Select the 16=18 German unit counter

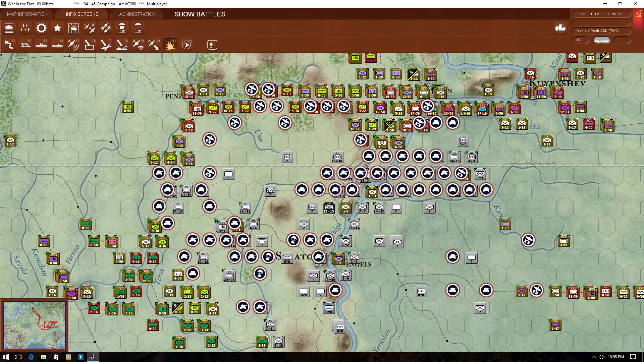tap(337, 157)
